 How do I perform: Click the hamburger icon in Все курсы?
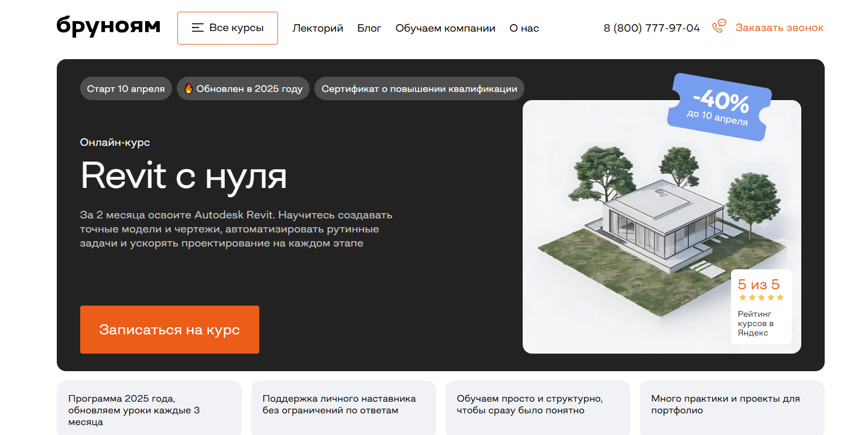click(x=198, y=28)
